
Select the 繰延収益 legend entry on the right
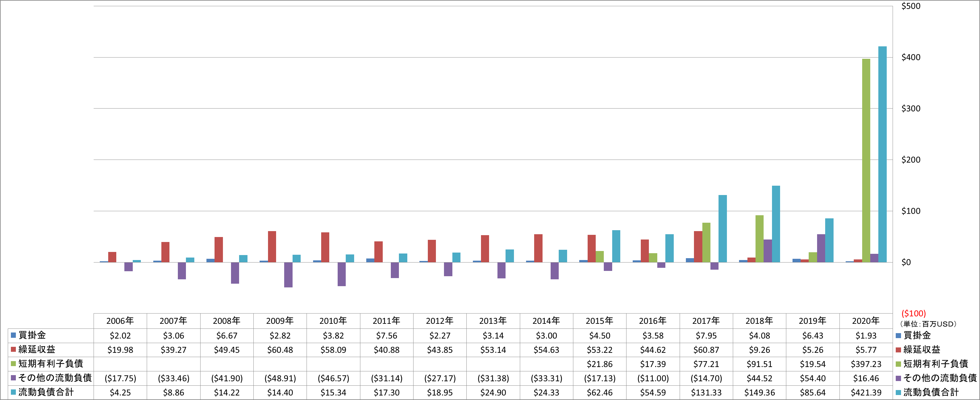pyautogui.click(x=918, y=349)
